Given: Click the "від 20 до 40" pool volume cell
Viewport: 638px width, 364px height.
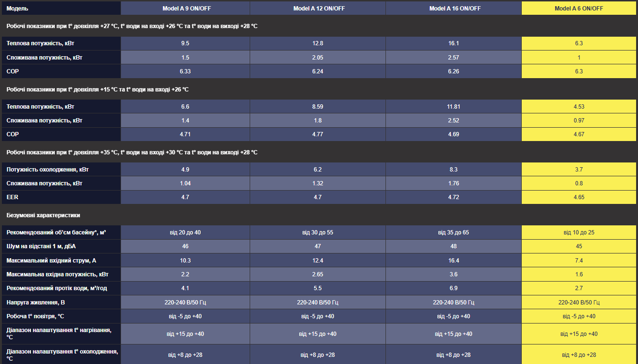Looking at the screenshot, I should [x=185, y=233].
